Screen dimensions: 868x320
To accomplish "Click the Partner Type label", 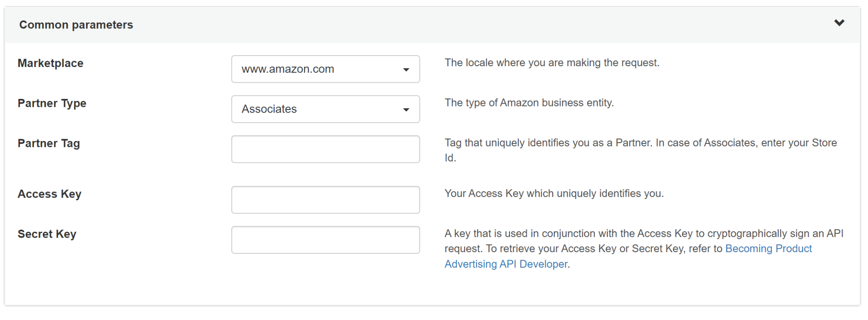I will click(x=52, y=103).
